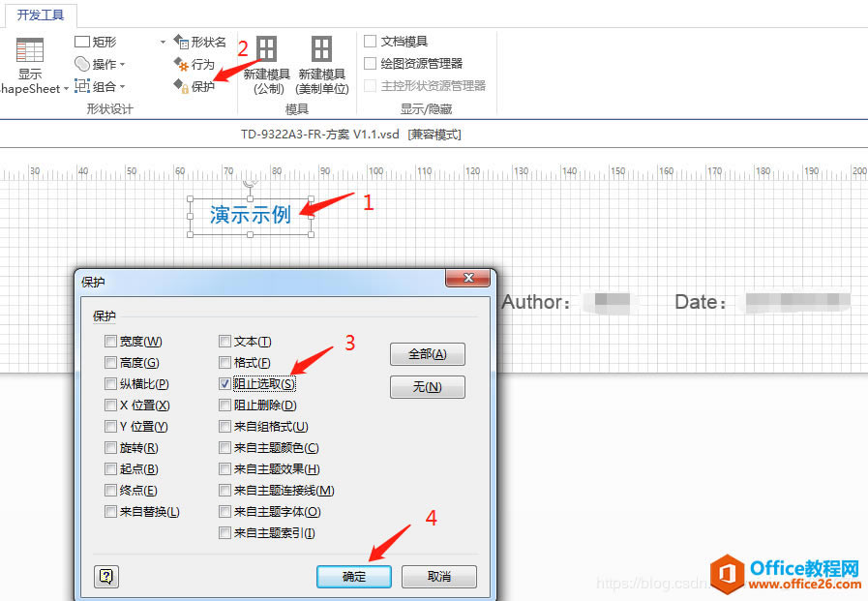
Task: Check the 文本(T) protection option
Action: (x=224, y=342)
